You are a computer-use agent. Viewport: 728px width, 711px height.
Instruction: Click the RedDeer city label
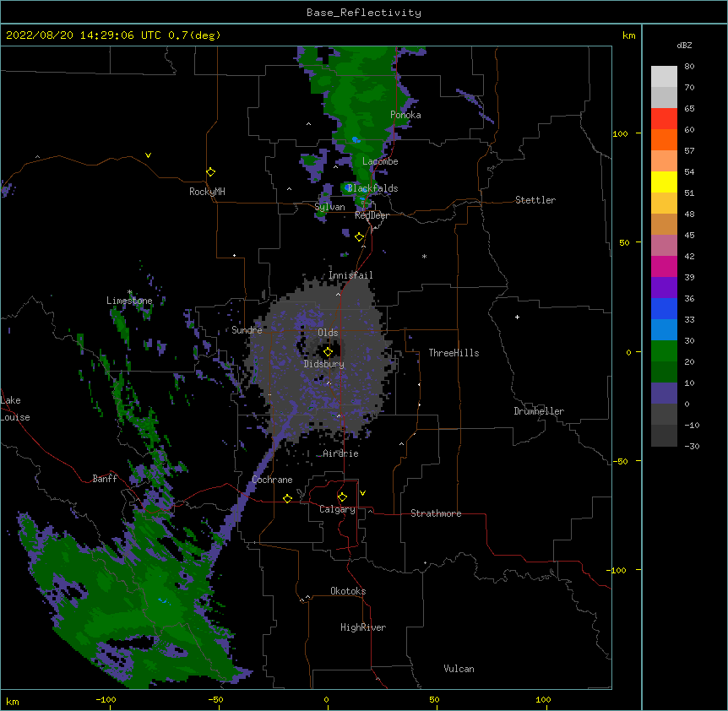pyautogui.click(x=372, y=215)
